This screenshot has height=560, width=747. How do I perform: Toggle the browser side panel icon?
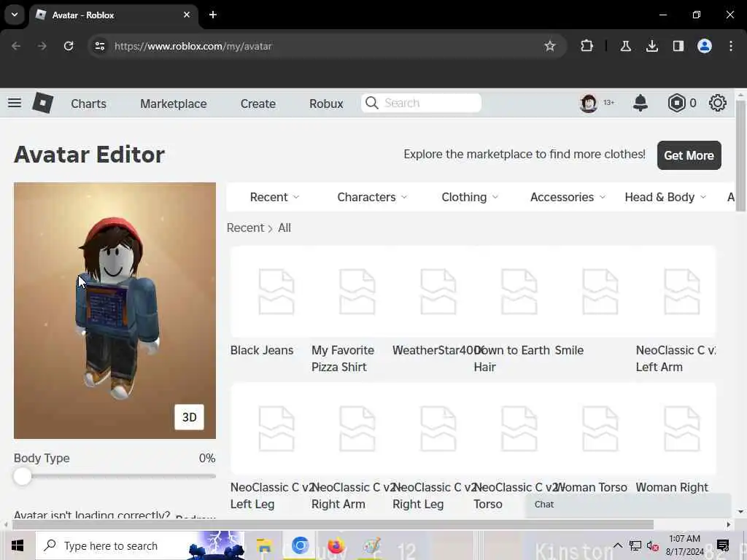coord(678,46)
